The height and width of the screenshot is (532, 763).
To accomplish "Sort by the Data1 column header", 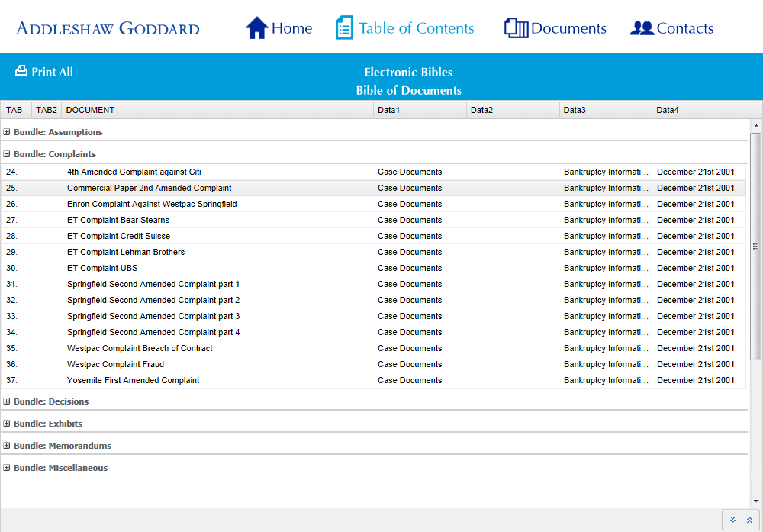I will pyautogui.click(x=420, y=110).
